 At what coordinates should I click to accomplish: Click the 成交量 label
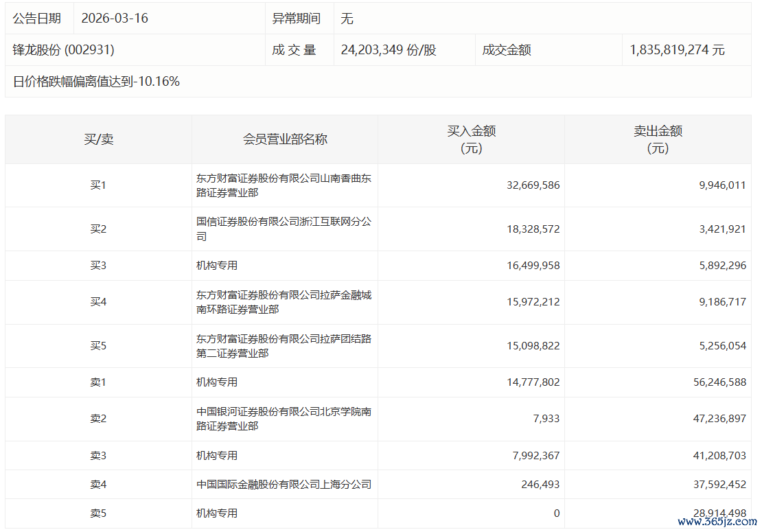pyautogui.click(x=294, y=49)
